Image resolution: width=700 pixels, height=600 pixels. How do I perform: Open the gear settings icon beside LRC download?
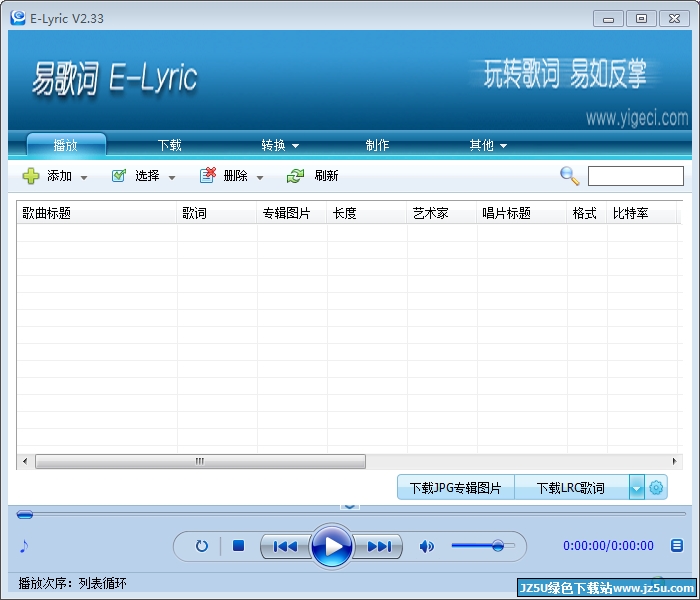[656, 488]
